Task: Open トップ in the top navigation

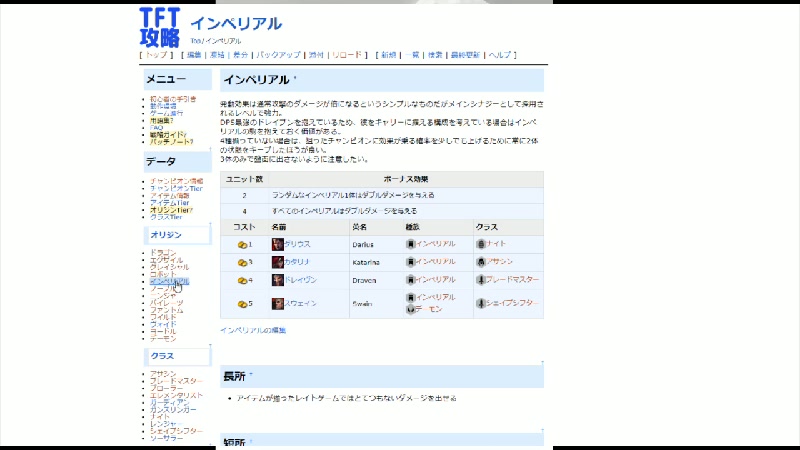Action: click(156, 55)
